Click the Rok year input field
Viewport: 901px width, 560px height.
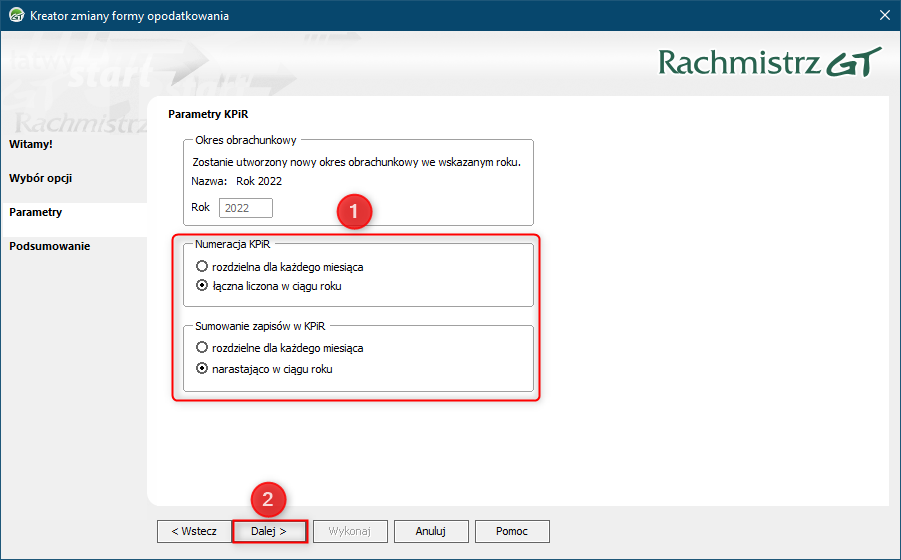[246, 208]
